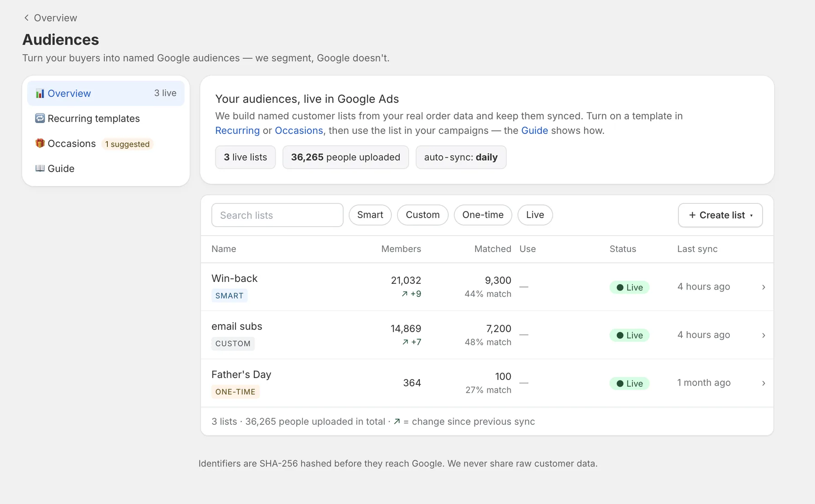This screenshot has width=815, height=504.
Task: Click the 48% match text
Action: (x=488, y=342)
